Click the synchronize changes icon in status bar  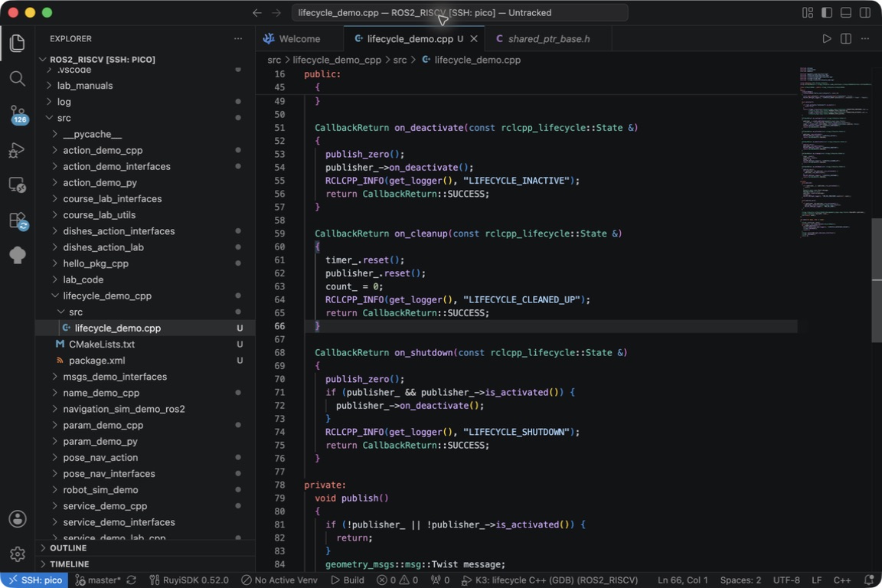131,580
